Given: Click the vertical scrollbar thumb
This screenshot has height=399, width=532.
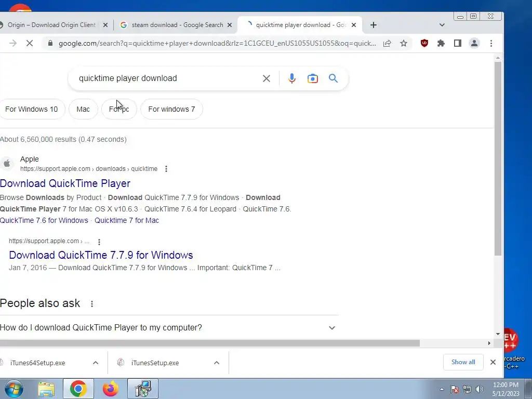Looking at the screenshot, I should pos(498,158).
